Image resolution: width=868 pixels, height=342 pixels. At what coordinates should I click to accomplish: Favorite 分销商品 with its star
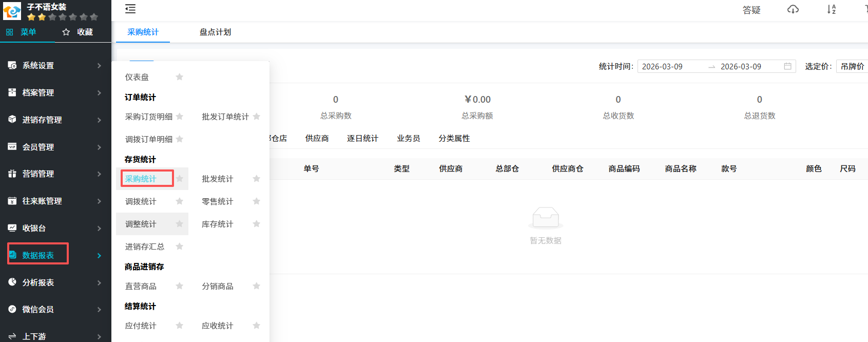coord(257,286)
